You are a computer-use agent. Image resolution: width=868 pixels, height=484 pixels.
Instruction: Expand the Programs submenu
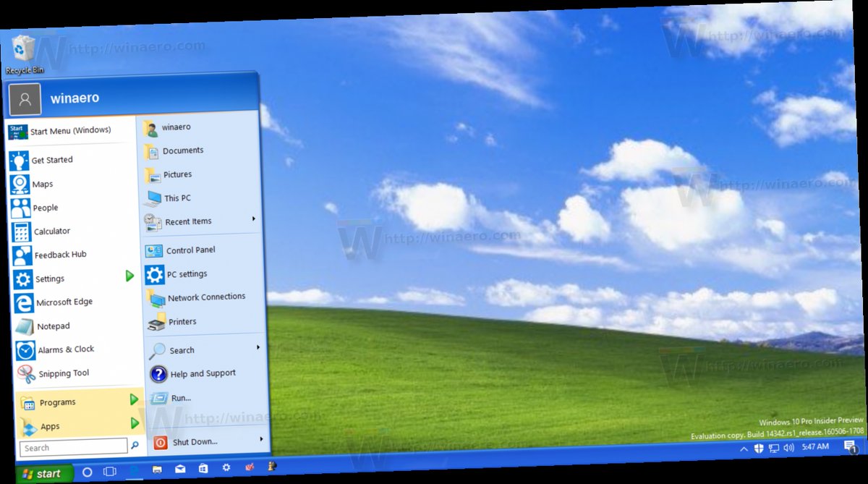click(x=134, y=399)
